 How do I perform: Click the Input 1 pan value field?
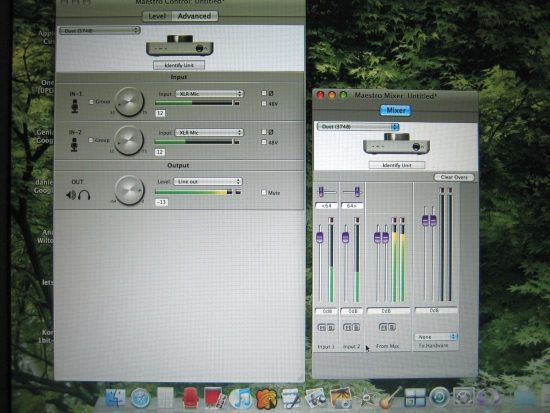(326, 206)
